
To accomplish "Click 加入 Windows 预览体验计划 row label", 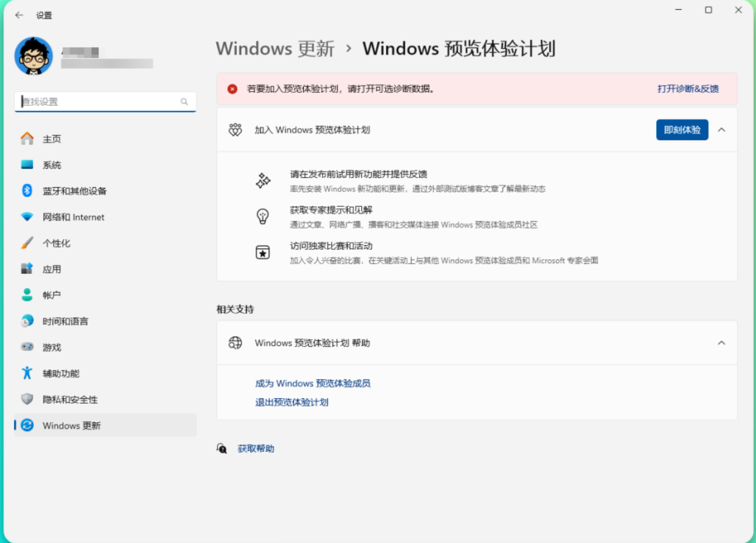I will [312, 130].
